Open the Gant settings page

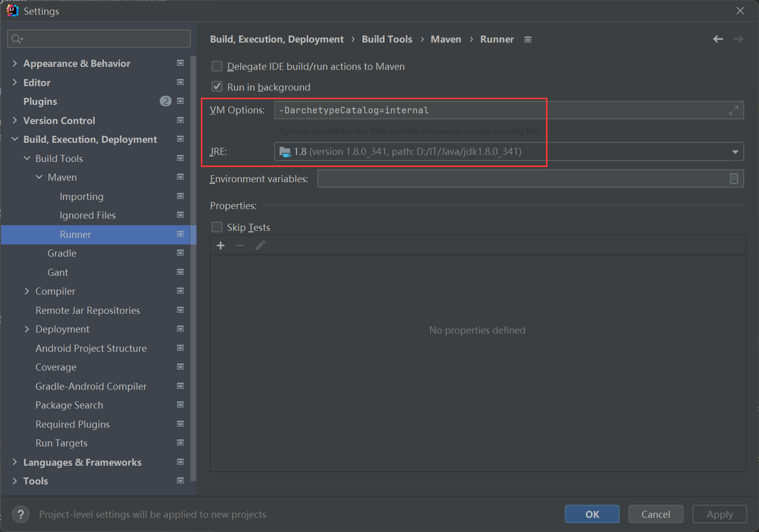coord(58,272)
